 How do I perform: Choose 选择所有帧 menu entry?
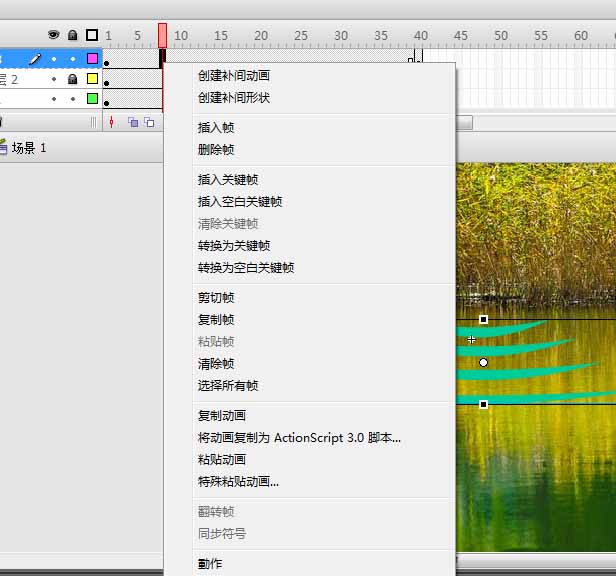point(228,385)
